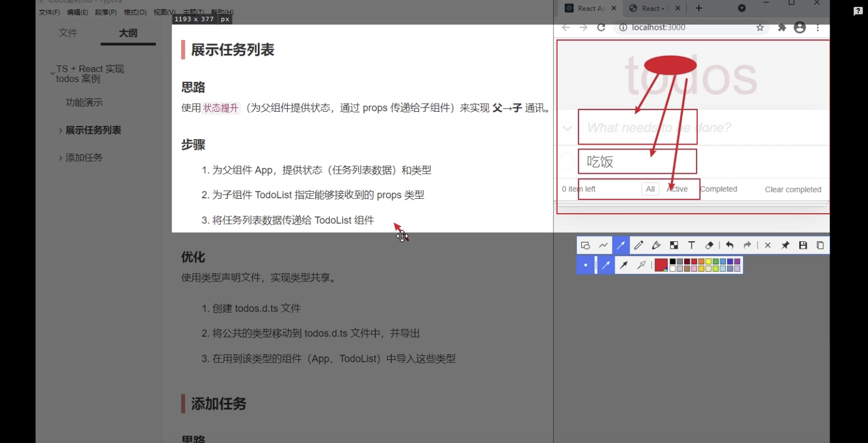Viewport: 868px width, 443px height.
Task: Pin the screenshot to screen
Action: [x=785, y=245]
